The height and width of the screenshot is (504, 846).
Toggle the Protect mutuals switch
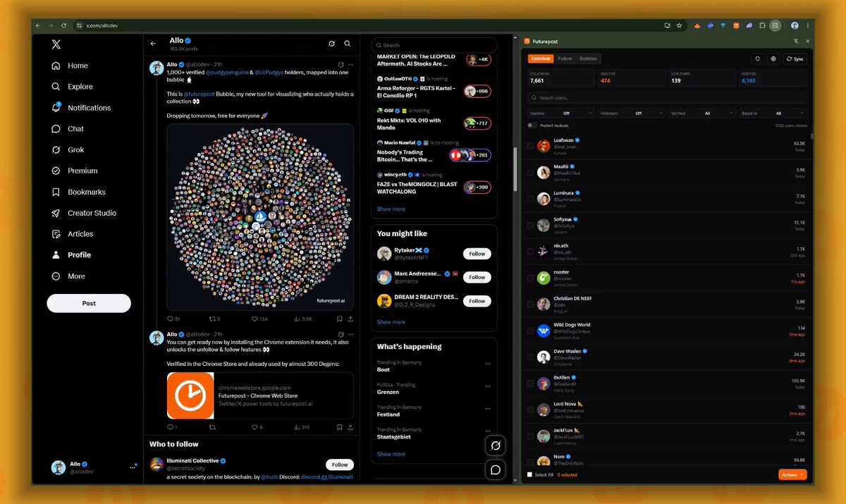[x=532, y=125]
